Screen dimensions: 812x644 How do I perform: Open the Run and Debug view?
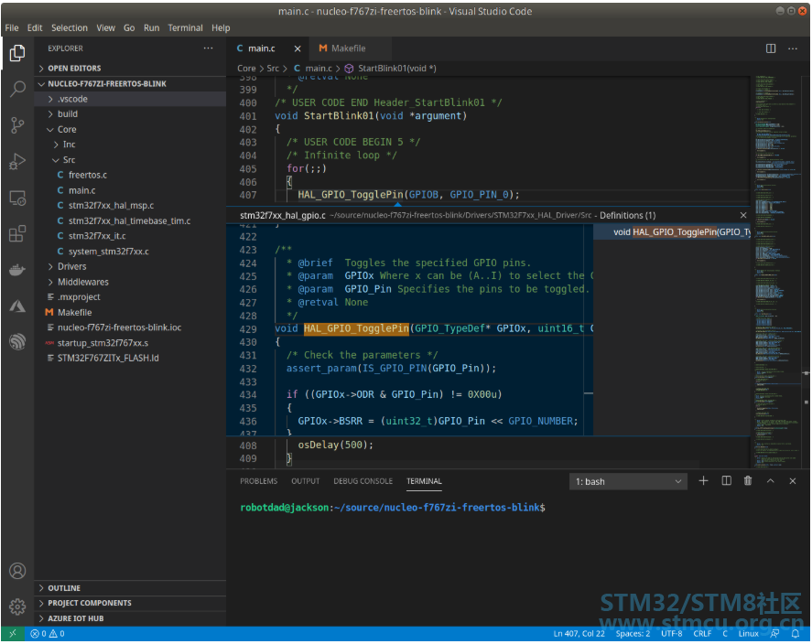pyautogui.click(x=17, y=161)
